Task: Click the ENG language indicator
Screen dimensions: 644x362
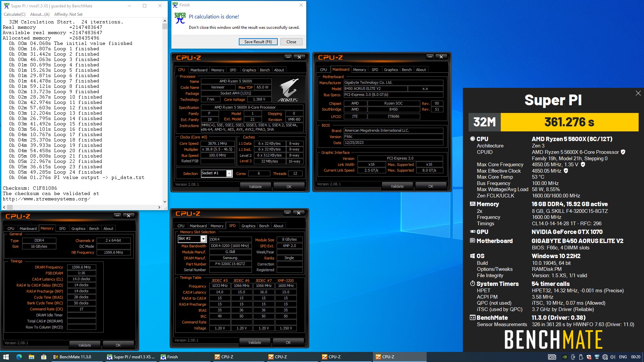Action: pos(623,357)
